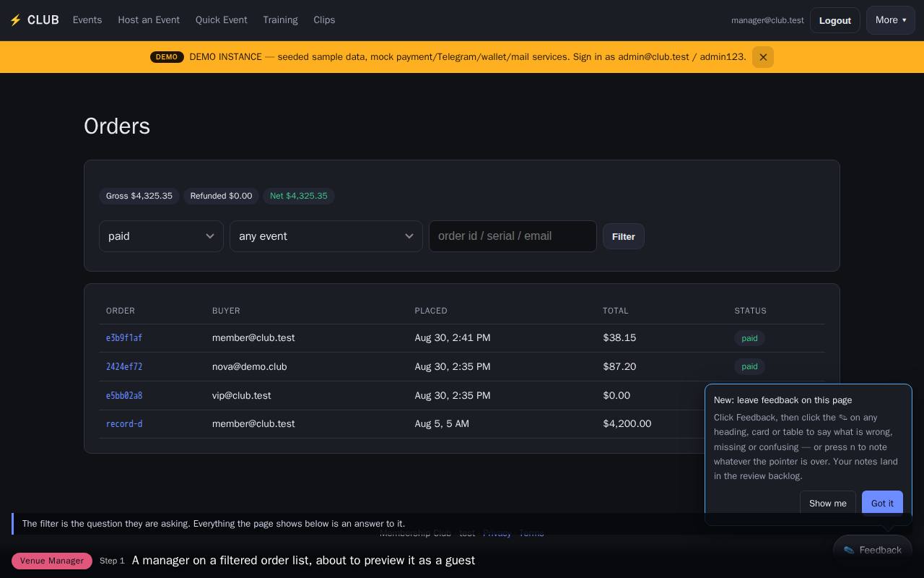924x578 pixels.
Task: Apply filters with the Filter button
Action: [624, 236]
